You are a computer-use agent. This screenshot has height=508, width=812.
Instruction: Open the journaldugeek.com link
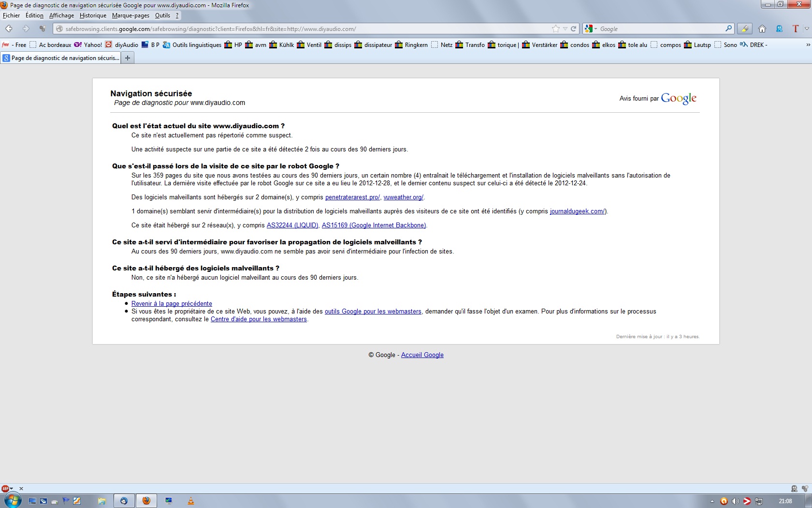point(577,211)
